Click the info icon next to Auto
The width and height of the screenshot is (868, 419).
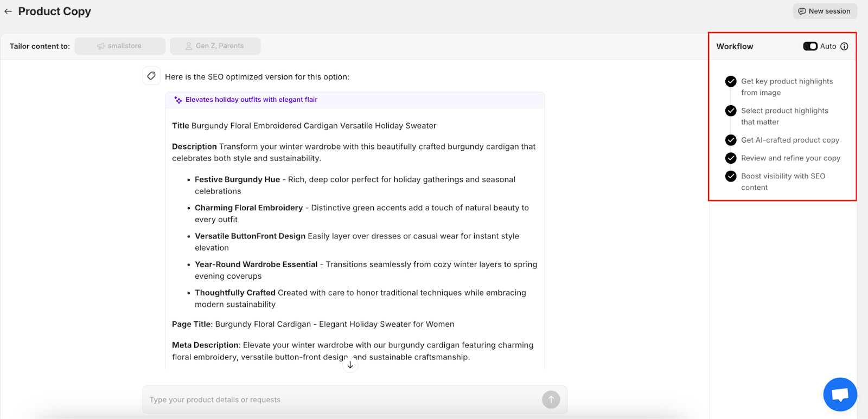pos(844,47)
